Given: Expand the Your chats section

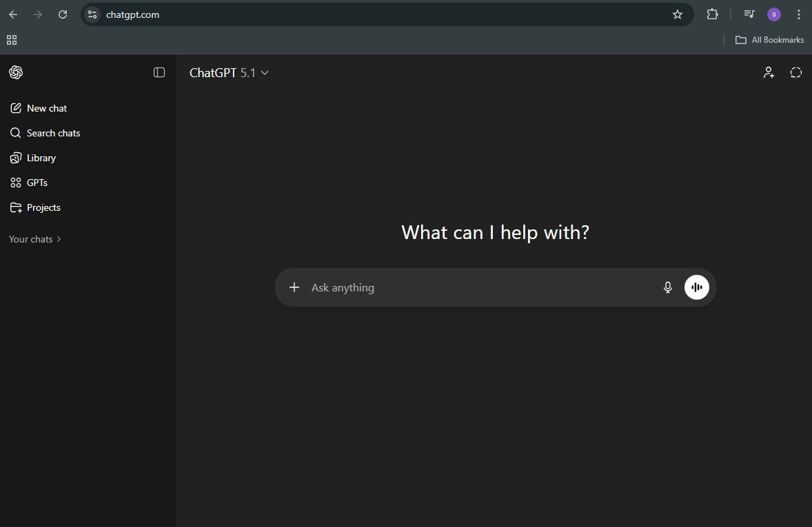Looking at the screenshot, I should (x=35, y=239).
